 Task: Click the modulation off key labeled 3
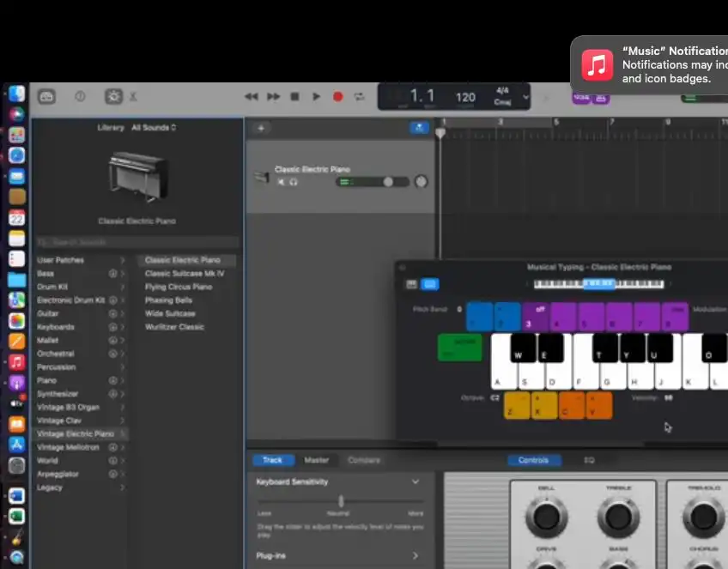(x=535, y=317)
